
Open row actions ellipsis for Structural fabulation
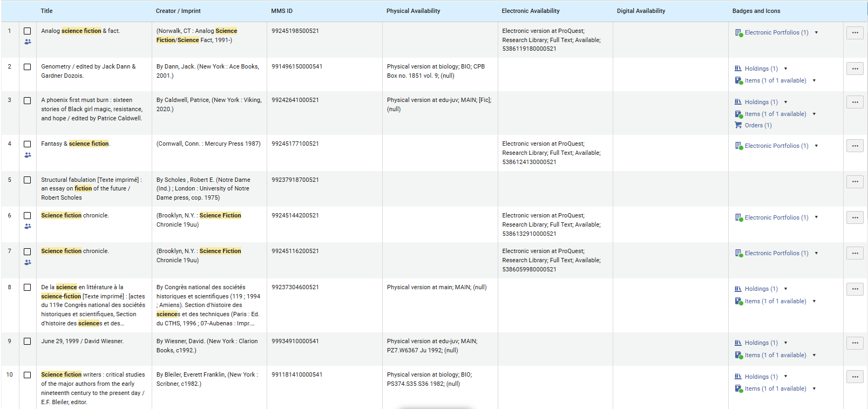point(855,182)
